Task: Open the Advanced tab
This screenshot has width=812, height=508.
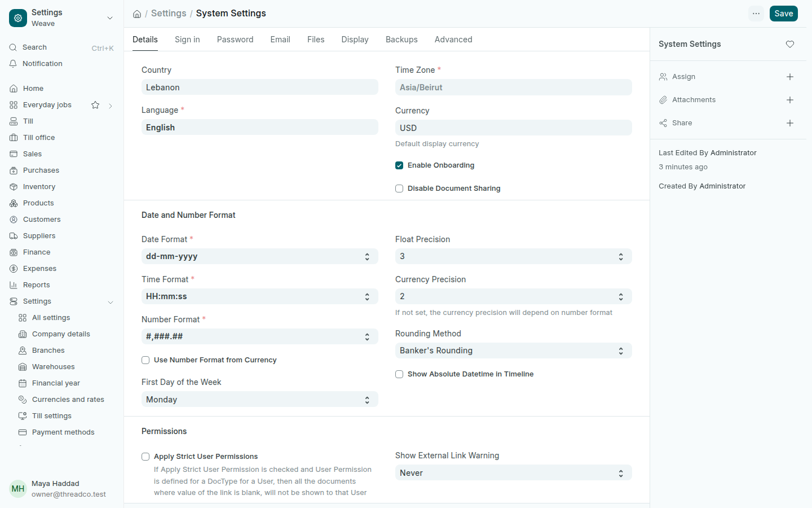Action: 453,40
